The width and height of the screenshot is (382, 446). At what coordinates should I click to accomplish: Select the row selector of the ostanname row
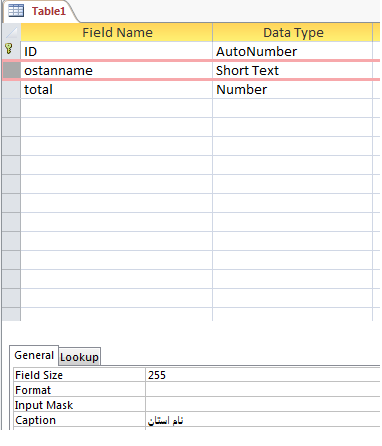coord(12,70)
